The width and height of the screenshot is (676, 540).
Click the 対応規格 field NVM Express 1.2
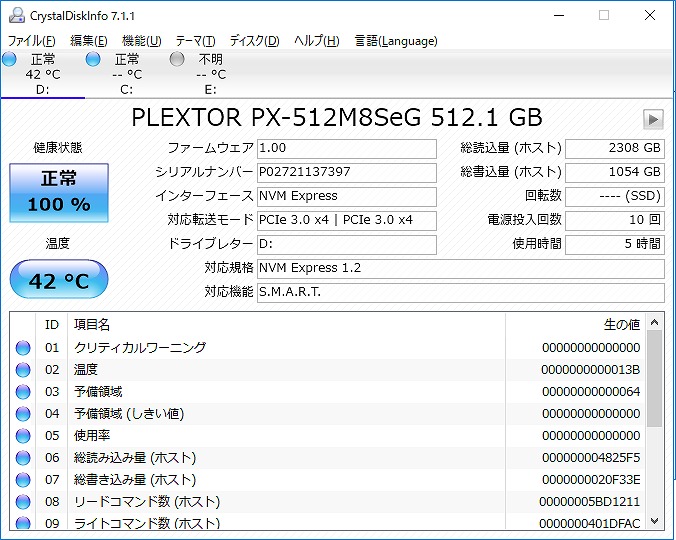pyautogui.click(x=461, y=268)
